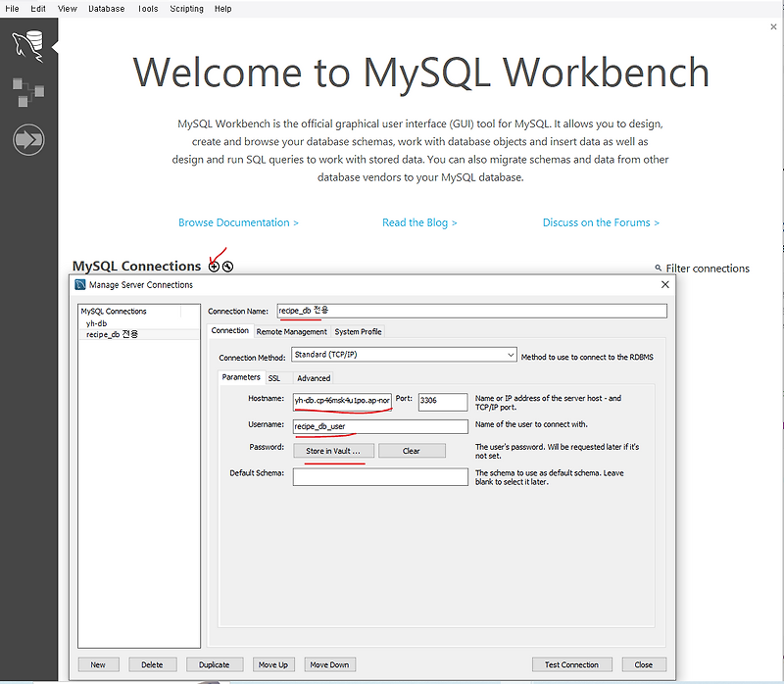The width and height of the screenshot is (784, 684).
Task: Click the plus icon beside MySQL Connections
Action: click(213, 265)
